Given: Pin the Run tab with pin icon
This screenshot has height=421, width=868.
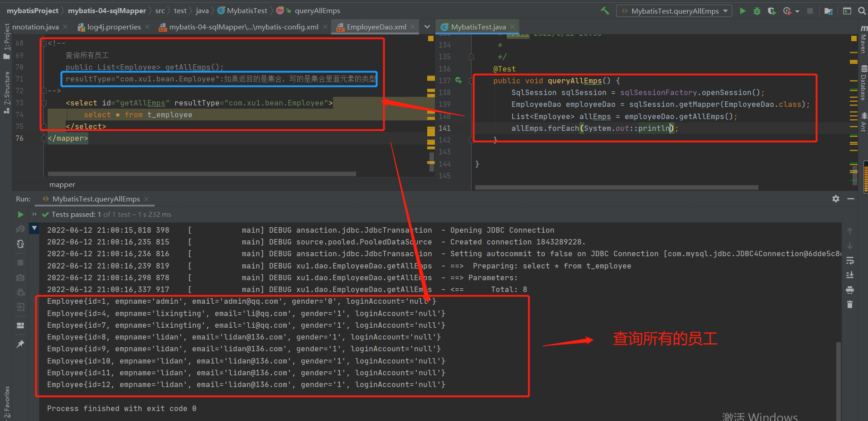Looking at the screenshot, I should pos(20,344).
